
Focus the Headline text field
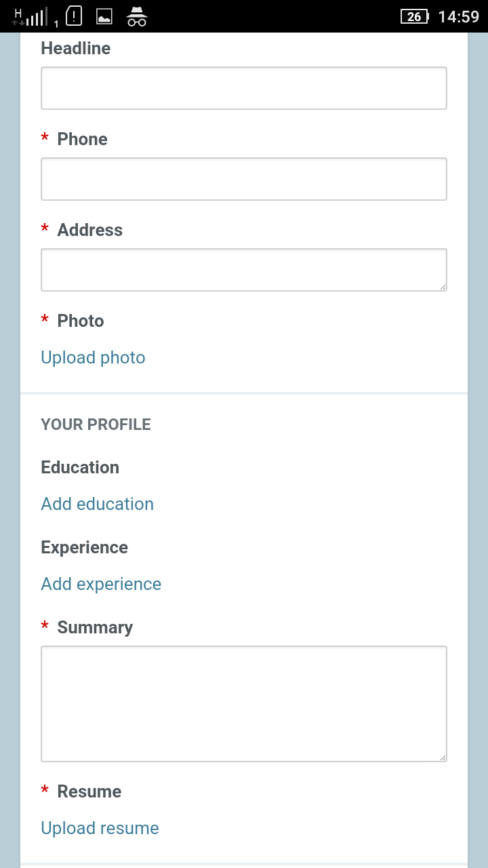(x=244, y=88)
